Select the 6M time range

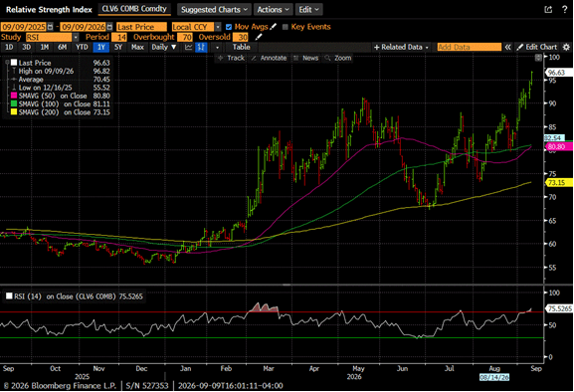pos(63,47)
